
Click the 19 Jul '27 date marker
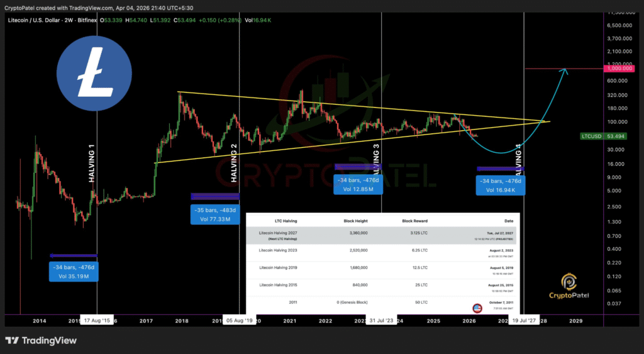pos(524,320)
